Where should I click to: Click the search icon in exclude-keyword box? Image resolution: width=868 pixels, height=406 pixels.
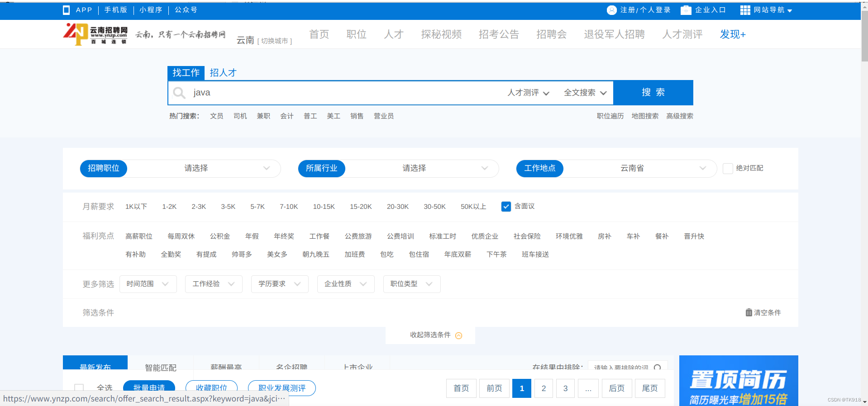tap(657, 368)
